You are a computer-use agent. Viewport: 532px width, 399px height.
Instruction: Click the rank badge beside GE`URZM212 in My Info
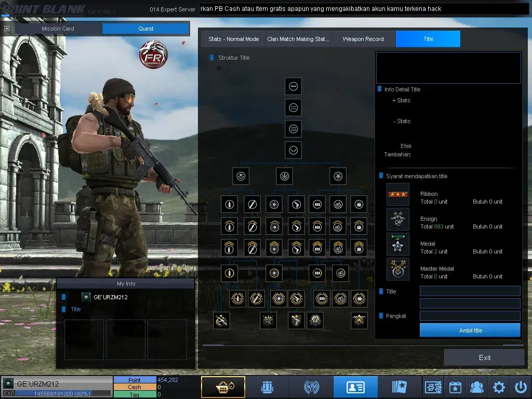(86, 297)
